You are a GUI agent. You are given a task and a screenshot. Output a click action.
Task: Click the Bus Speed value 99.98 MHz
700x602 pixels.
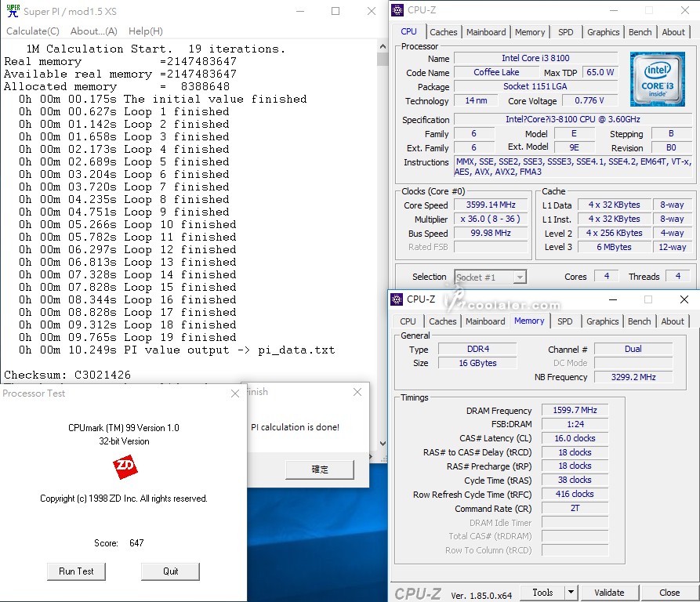tap(491, 233)
